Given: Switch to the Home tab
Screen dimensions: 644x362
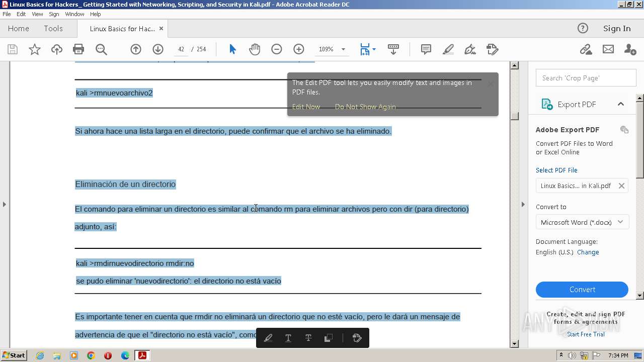Looking at the screenshot, I should [19, 29].
